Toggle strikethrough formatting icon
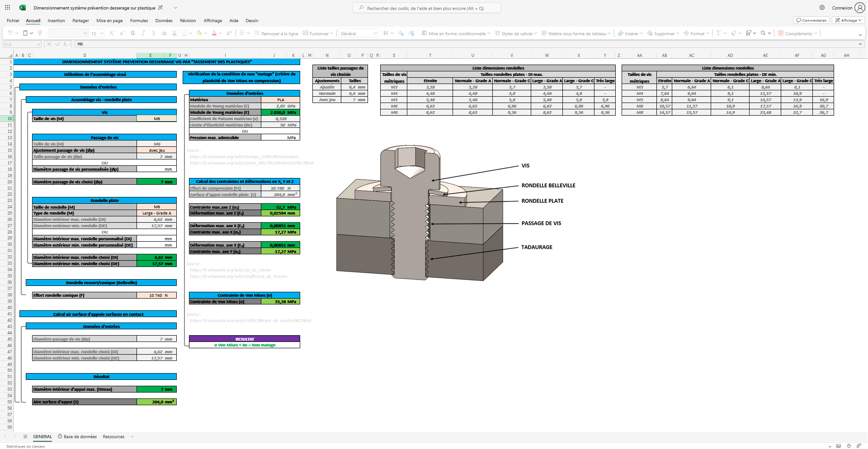 [x=164, y=33]
